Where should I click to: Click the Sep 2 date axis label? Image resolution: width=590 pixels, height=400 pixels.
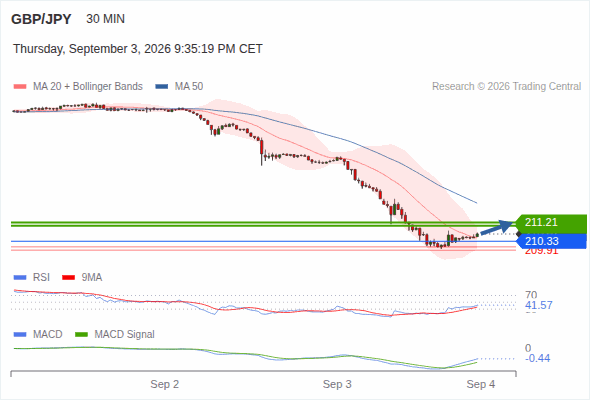tap(165, 385)
